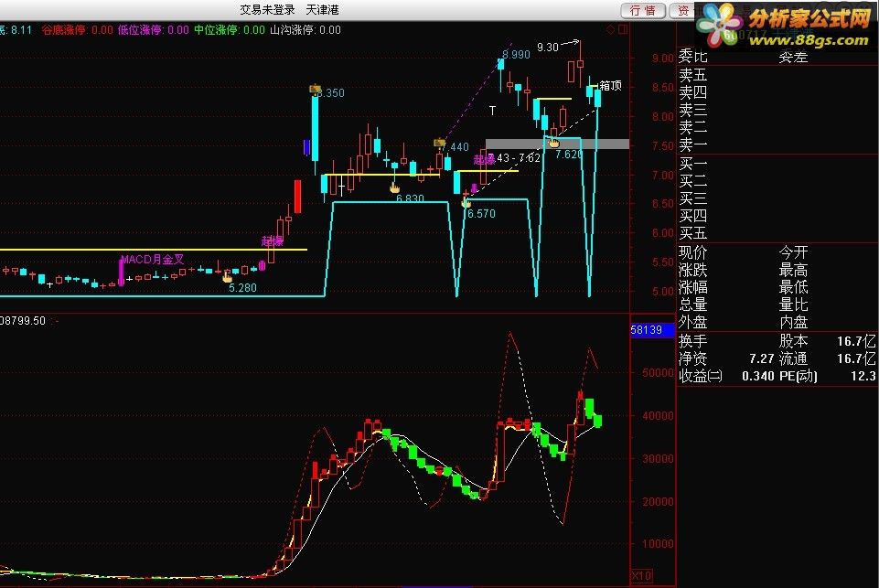Select the 卖一 order row
The height and width of the screenshot is (588, 879).
point(777,145)
